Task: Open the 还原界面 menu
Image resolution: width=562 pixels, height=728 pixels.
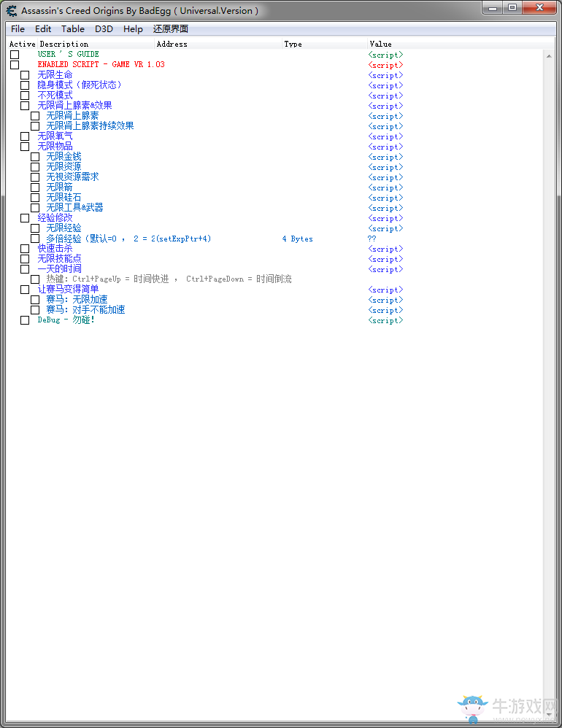Action: click(171, 28)
